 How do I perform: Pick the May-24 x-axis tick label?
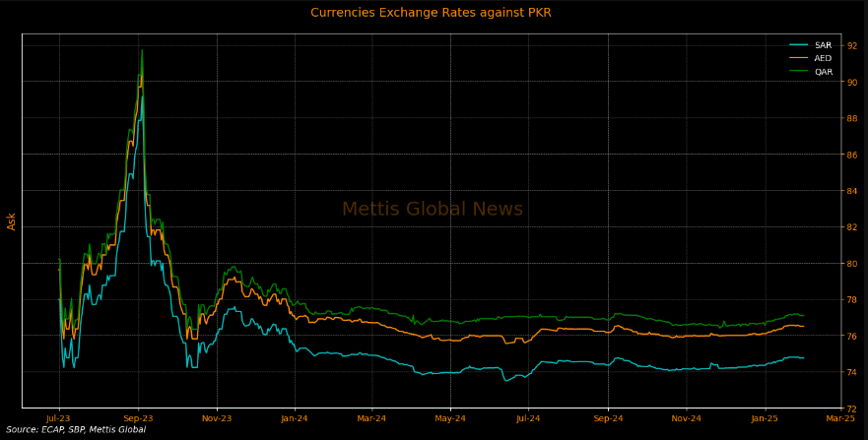point(450,418)
